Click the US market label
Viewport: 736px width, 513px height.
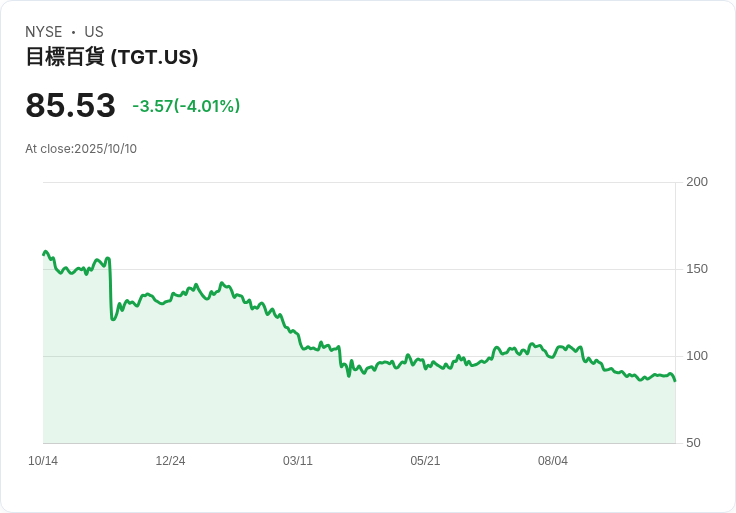[x=94, y=32]
